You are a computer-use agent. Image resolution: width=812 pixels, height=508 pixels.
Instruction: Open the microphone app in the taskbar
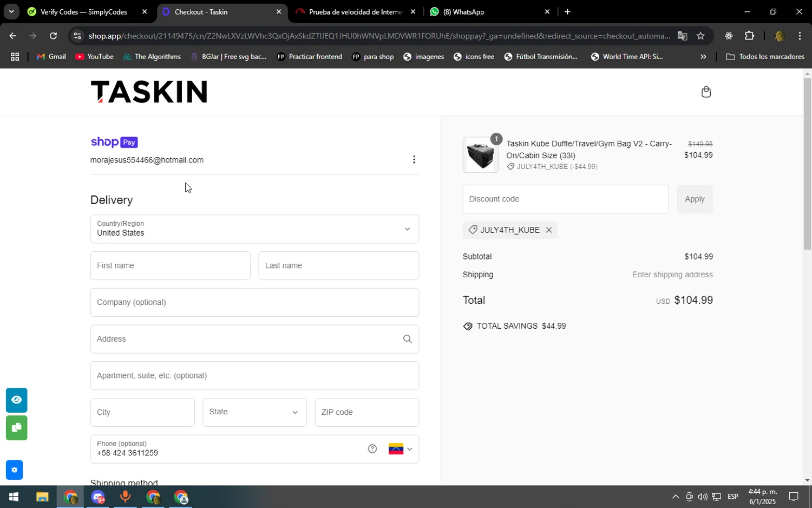125,497
